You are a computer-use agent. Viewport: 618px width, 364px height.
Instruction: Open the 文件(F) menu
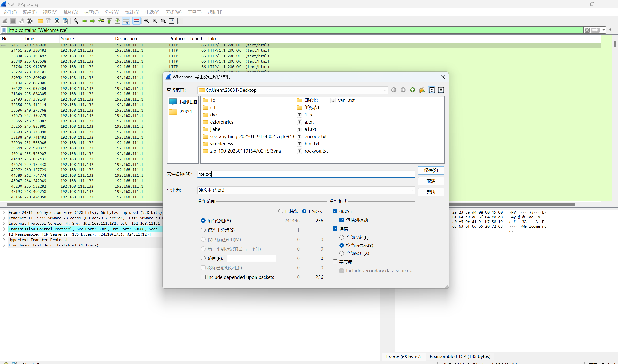coord(10,12)
